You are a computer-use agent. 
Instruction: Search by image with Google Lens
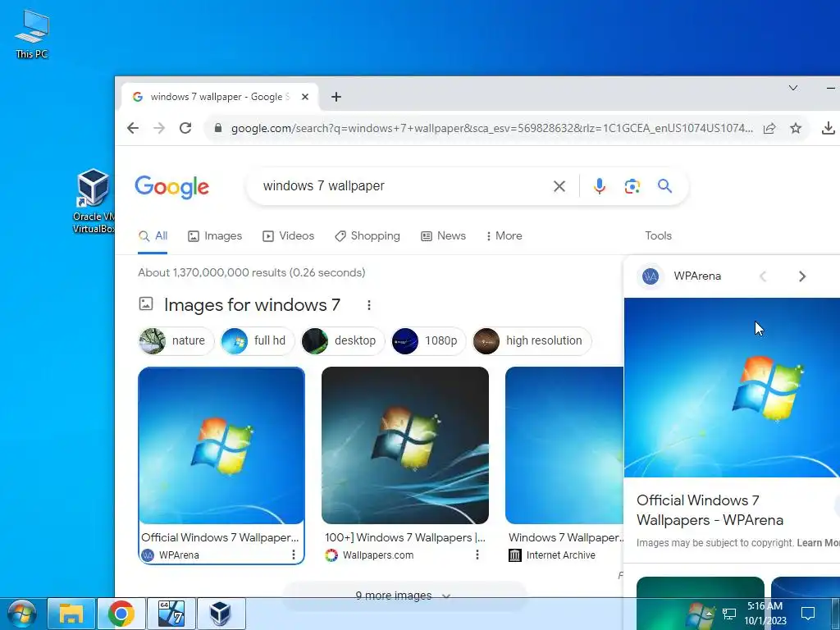click(632, 186)
